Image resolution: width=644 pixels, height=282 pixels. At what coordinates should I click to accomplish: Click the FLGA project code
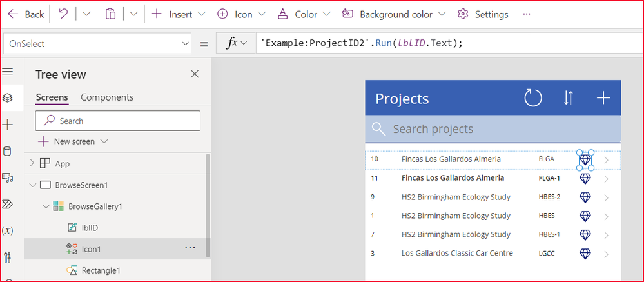[x=546, y=159]
